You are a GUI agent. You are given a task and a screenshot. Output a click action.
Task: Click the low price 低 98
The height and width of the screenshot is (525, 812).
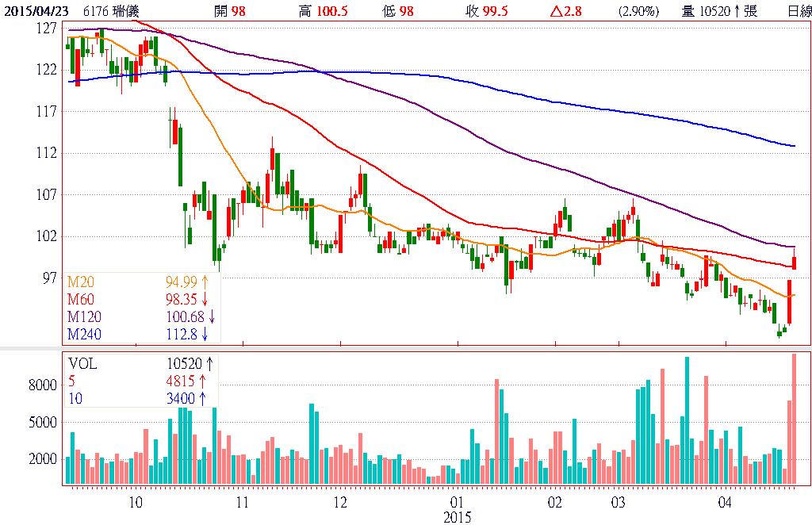pyautogui.click(x=398, y=11)
